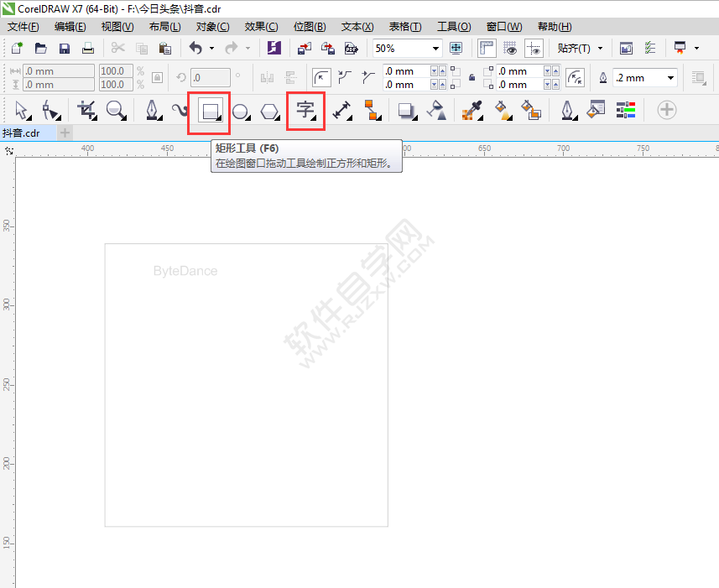Open the outline width .2 mm dropdown

click(671, 78)
